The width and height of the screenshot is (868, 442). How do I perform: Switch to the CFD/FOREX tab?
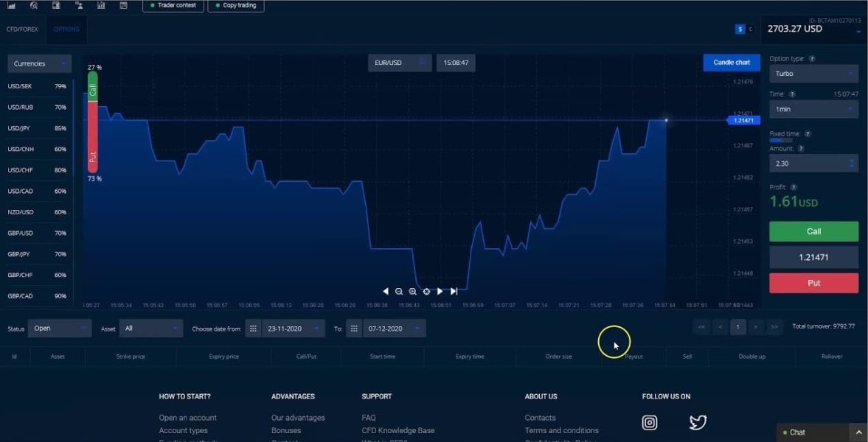(x=22, y=29)
